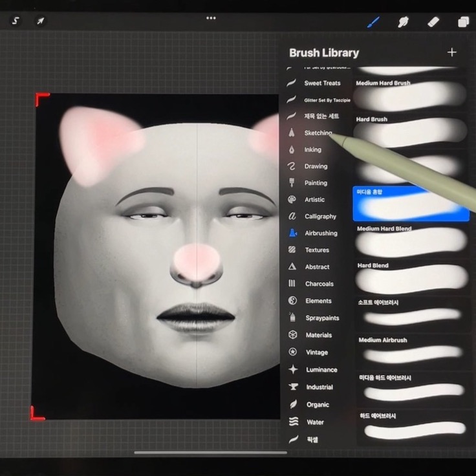Click the Inking drop icon

click(x=292, y=149)
